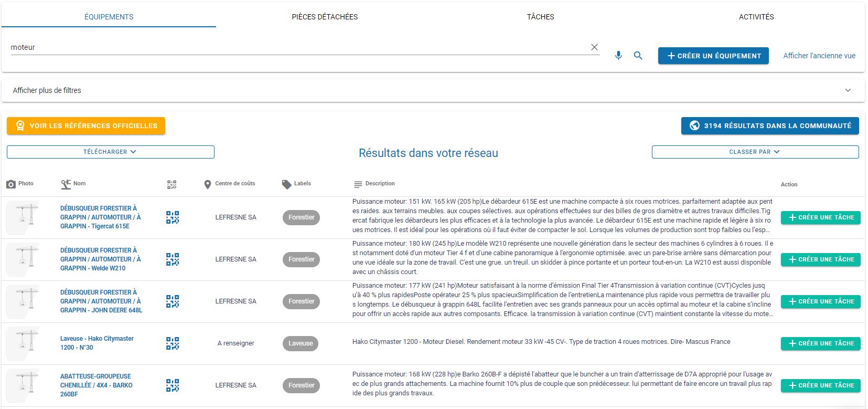Click the Laveuse label chip
Image resolution: width=868 pixels, height=409 pixels.
[301, 343]
